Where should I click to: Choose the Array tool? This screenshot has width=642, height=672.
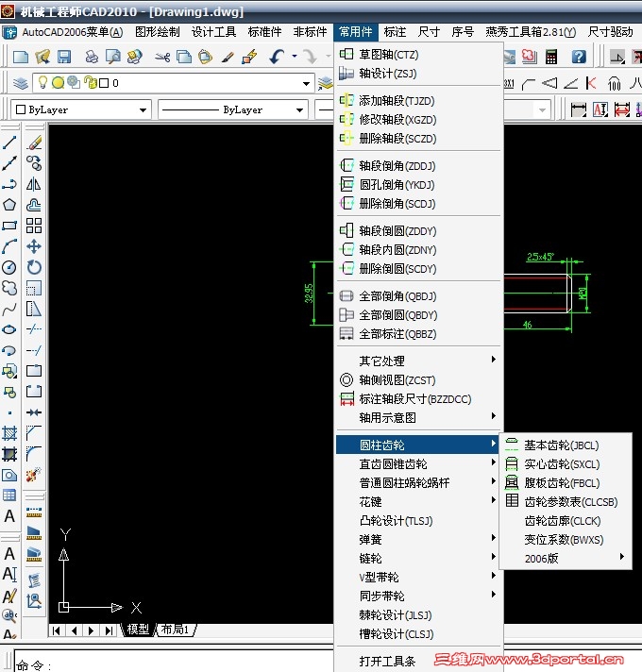click(34, 226)
